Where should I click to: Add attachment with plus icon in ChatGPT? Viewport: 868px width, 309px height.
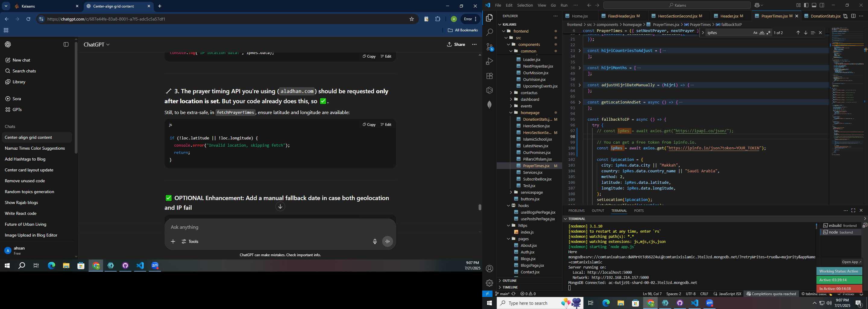173,241
